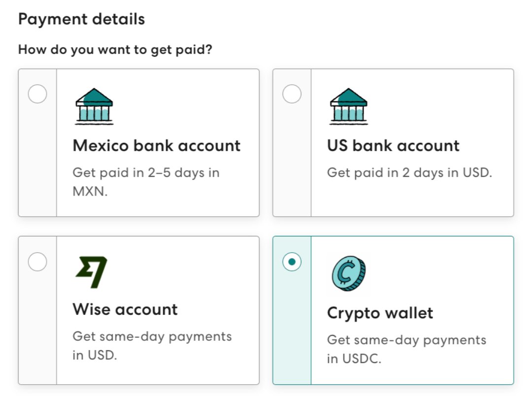532x396 pixels.
Task: Select the Mexico bank account radio button
Action: pyautogui.click(x=38, y=94)
